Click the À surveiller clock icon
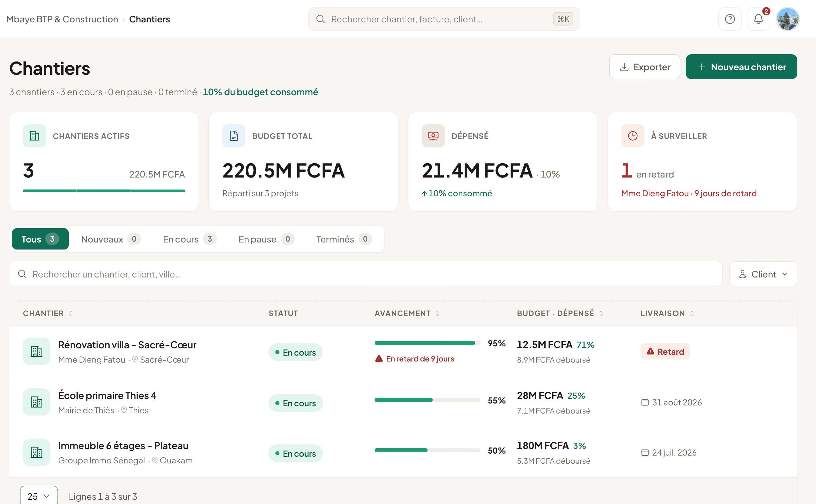 (x=632, y=136)
